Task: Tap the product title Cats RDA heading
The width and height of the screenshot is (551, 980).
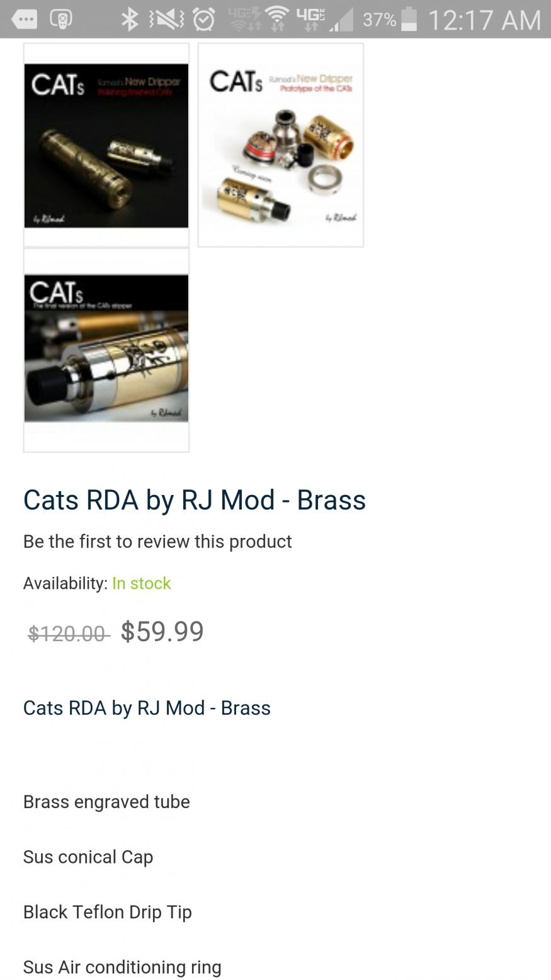Action: [195, 500]
